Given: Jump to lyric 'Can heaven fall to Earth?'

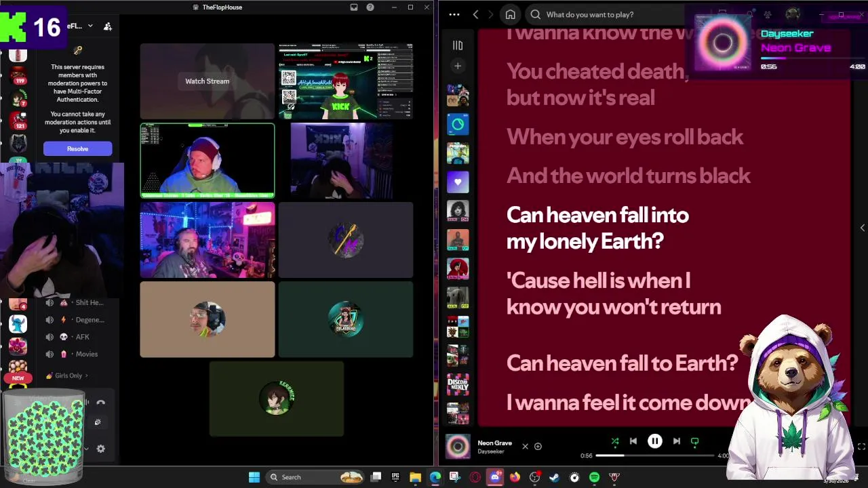Looking at the screenshot, I should pos(622,363).
